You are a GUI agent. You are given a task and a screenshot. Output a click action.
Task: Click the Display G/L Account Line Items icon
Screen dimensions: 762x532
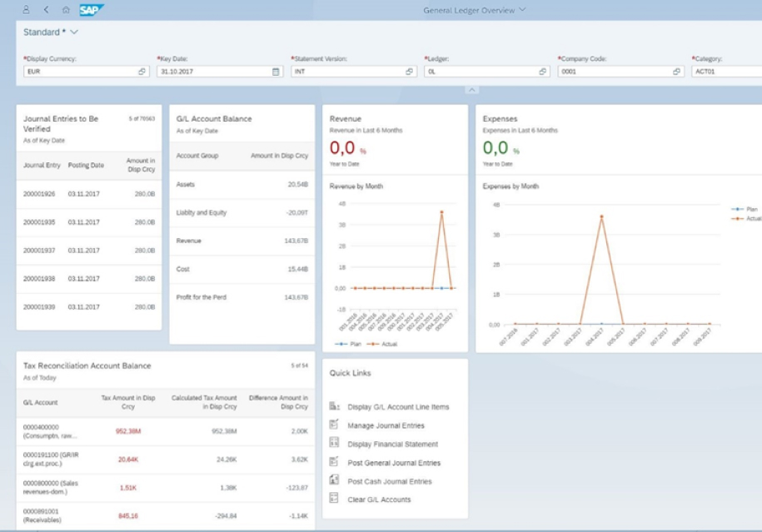click(334, 406)
